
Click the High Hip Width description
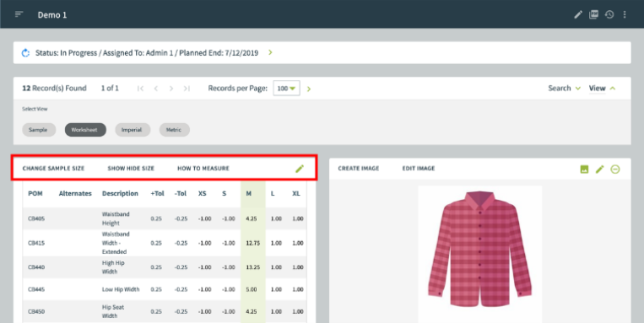point(113,267)
